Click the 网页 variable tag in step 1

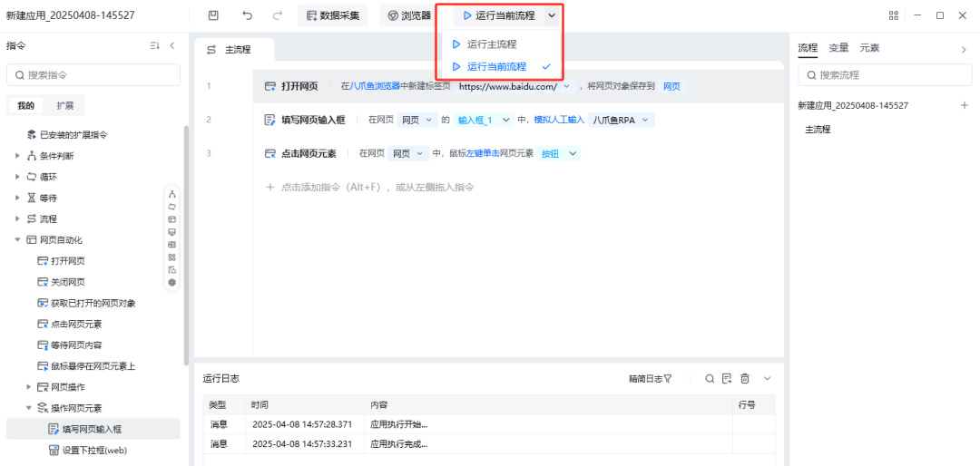click(671, 87)
